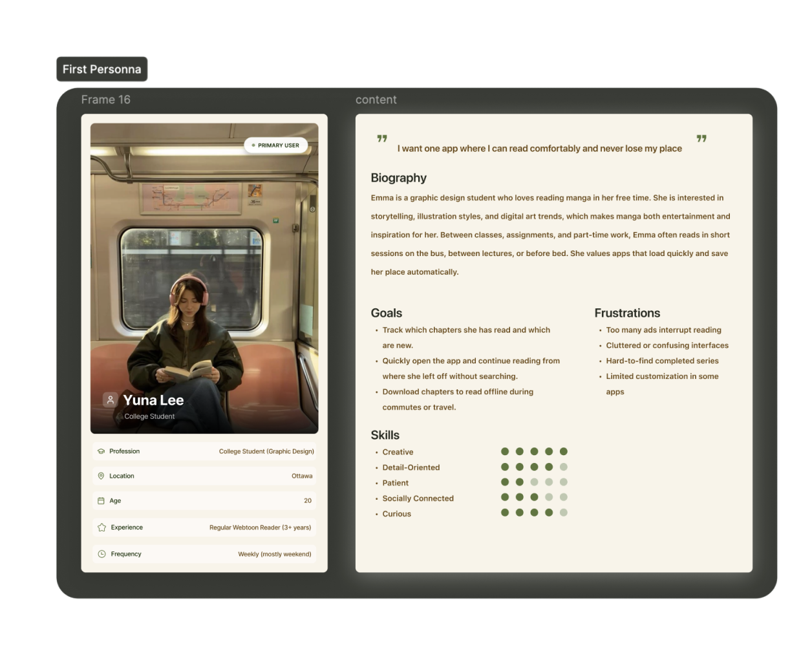Click Cluttered or confusing interfaces

point(667,345)
